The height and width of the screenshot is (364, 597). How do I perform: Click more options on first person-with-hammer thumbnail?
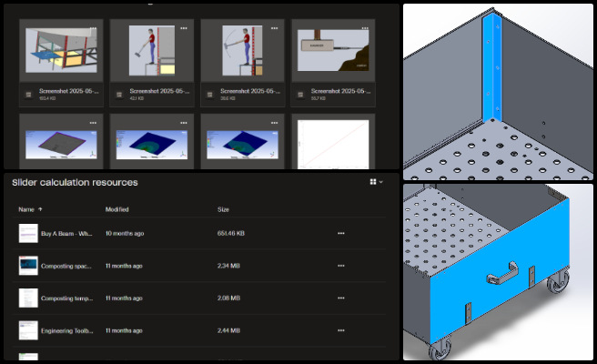[x=184, y=28]
